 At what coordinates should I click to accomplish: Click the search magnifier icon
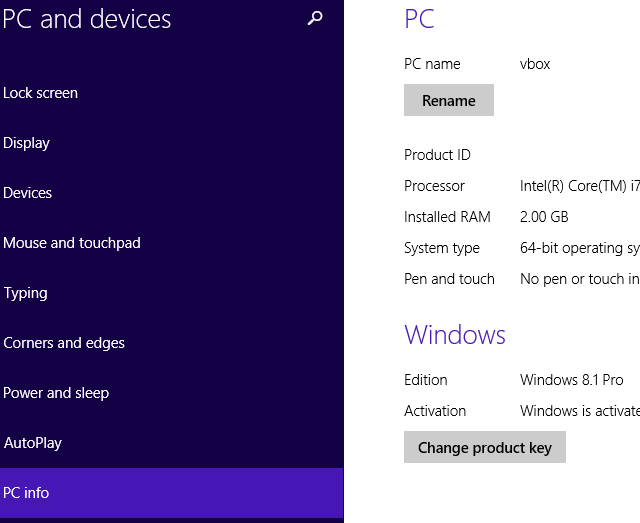(315, 18)
